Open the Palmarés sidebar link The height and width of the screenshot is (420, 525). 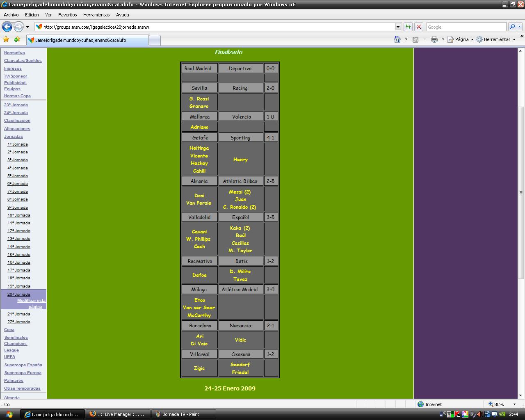14,381
